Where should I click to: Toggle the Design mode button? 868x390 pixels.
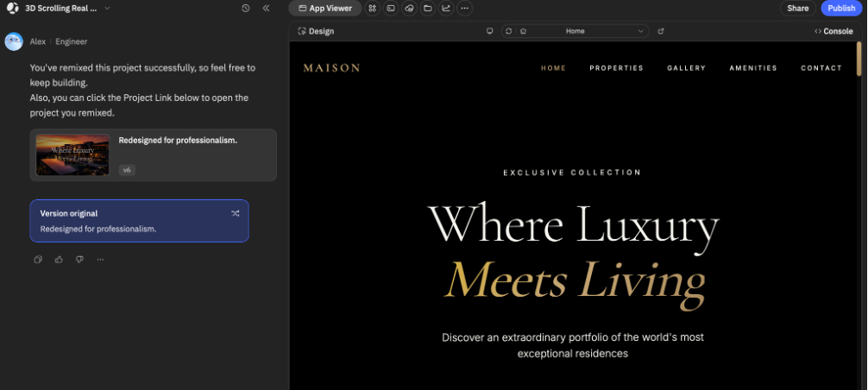316,32
